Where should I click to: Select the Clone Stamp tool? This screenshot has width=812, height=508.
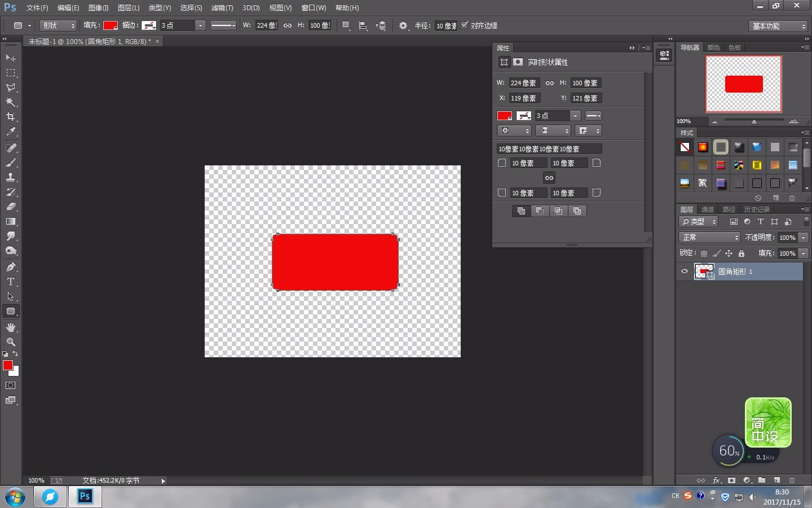click(11, 177)
